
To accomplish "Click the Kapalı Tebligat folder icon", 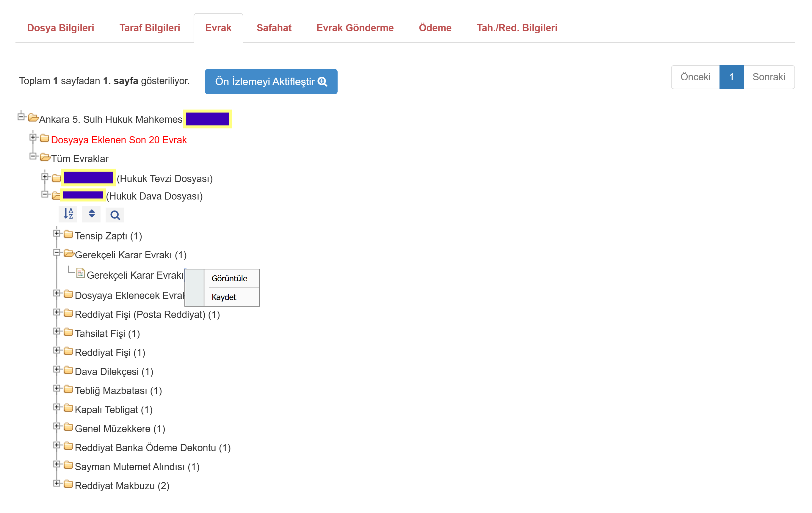I will coord(68,408).
